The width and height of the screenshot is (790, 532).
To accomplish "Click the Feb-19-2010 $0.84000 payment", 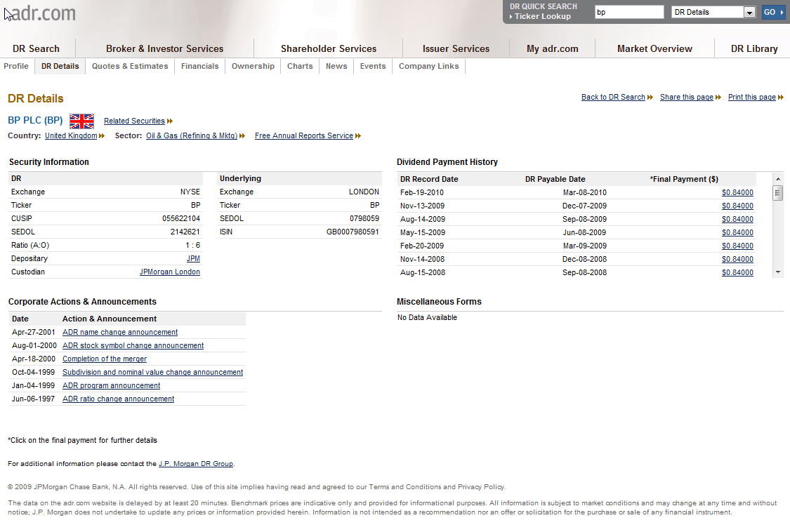I will coord(737,193).
